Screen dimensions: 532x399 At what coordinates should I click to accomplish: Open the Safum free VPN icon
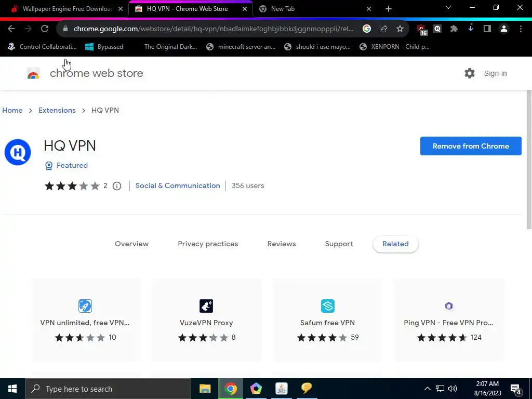tap(328, 305)
